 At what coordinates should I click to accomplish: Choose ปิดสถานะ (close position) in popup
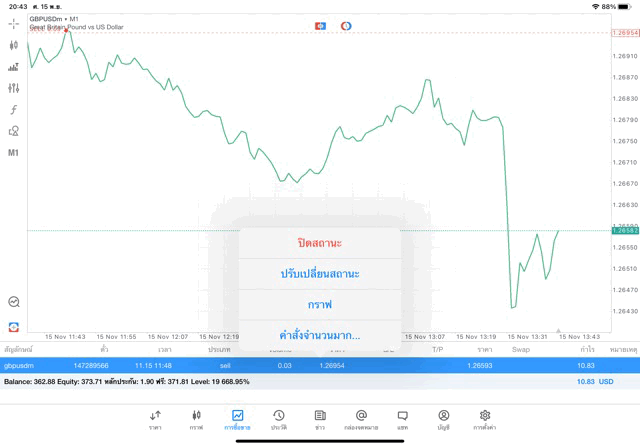pos(320,243)
